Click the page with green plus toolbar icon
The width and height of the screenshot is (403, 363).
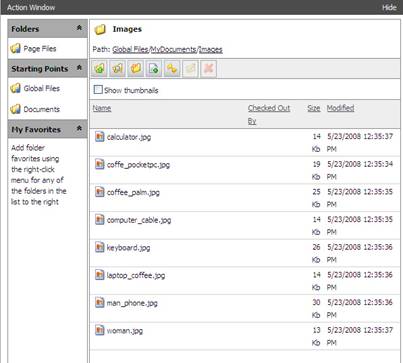[x=154, y=69]
